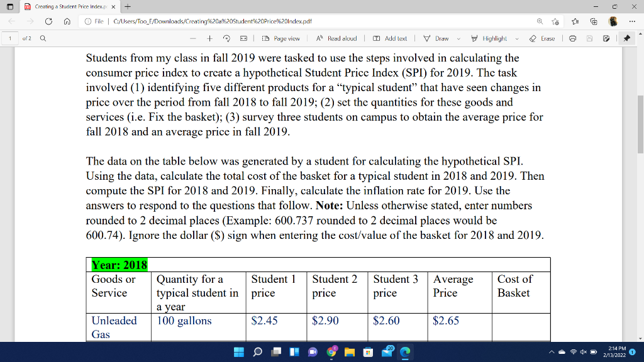Image resolution: width=644 pixels, height=362 pixels.
Task: Toggle Fit to page view
Action: [x=244, y=39]
